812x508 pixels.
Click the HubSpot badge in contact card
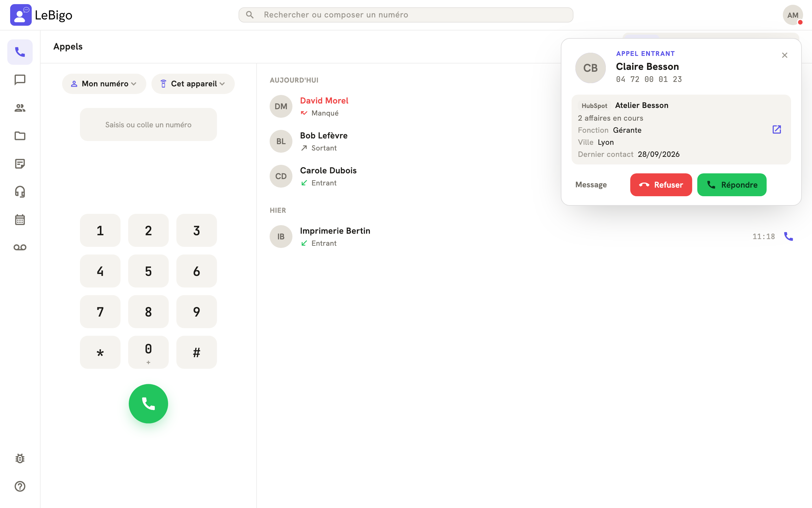point(594,106)
